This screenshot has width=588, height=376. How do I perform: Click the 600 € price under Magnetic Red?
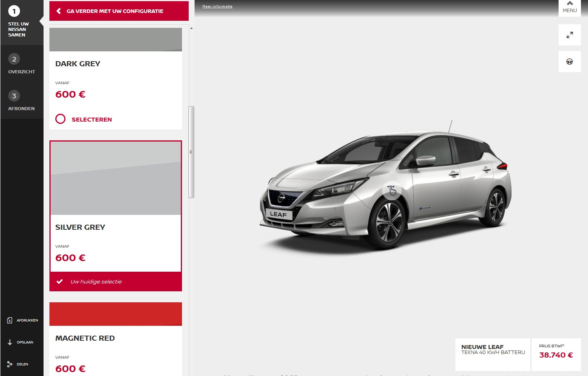click(71, 369)
